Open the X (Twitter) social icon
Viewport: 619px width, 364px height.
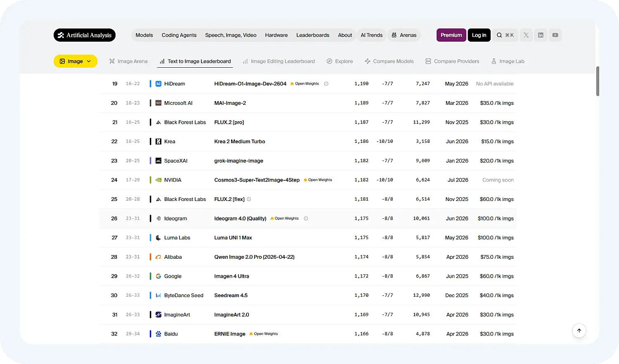coord(526,35)
